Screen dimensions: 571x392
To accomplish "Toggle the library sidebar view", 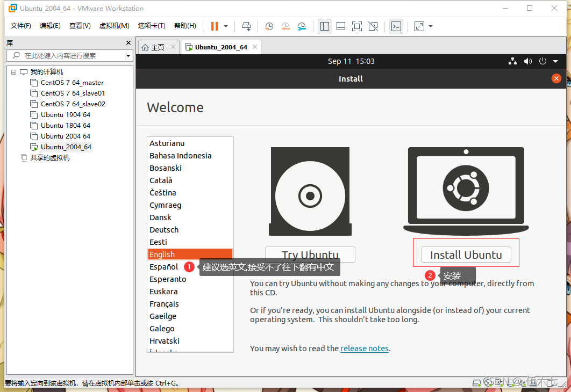I will (324, 26).
